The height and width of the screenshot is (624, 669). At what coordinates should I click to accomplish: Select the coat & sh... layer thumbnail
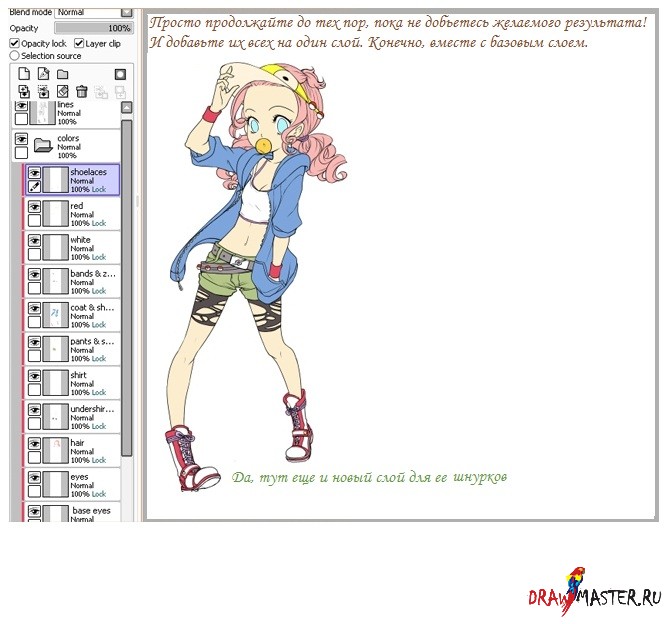coord(56,315)
